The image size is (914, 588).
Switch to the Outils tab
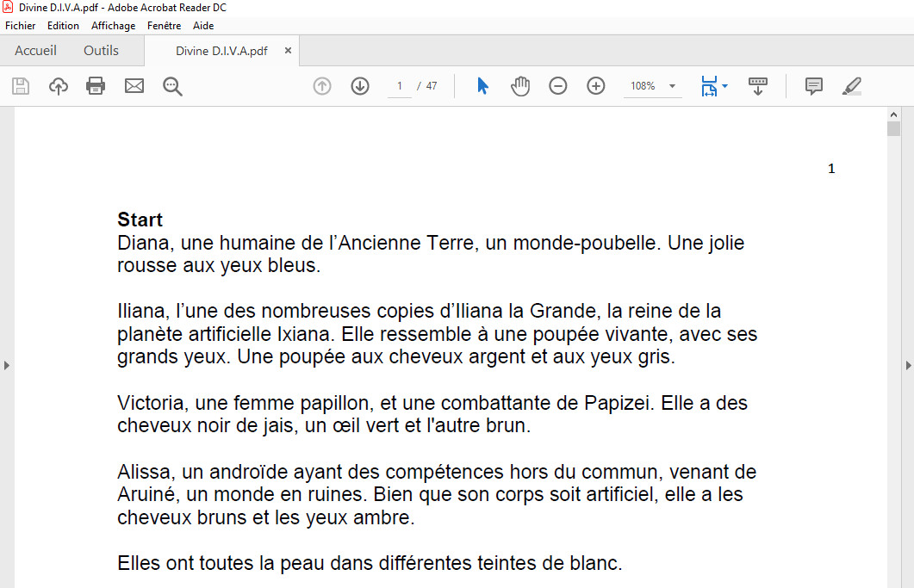[101, 51]
